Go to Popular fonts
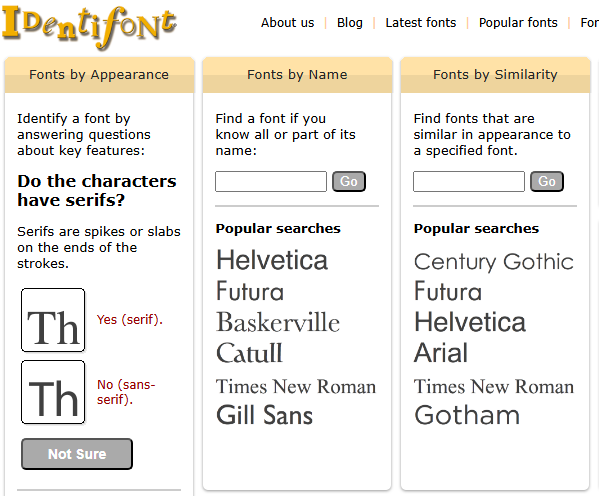Viewport: 599px width, 496px height. [x=518, y=23]
